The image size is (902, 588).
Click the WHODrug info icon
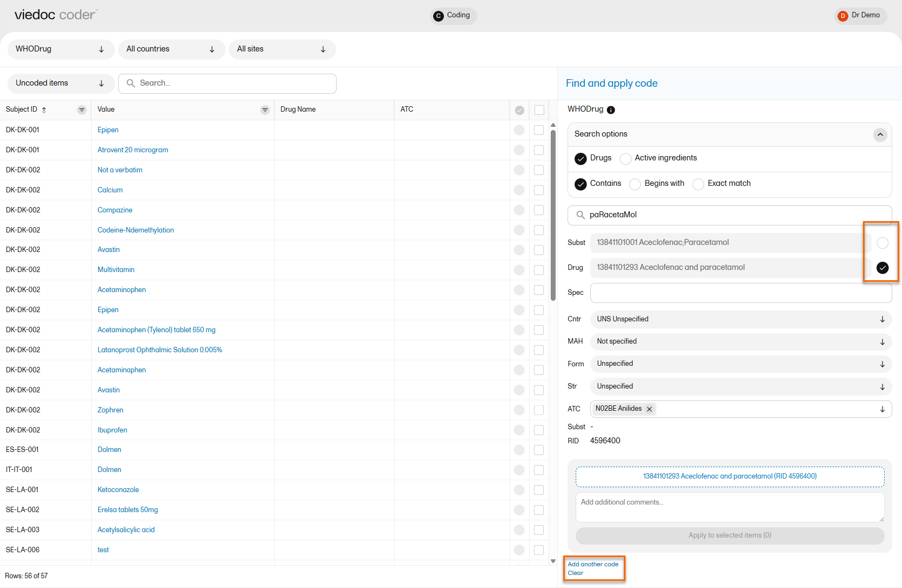click(x=611, y=110)
